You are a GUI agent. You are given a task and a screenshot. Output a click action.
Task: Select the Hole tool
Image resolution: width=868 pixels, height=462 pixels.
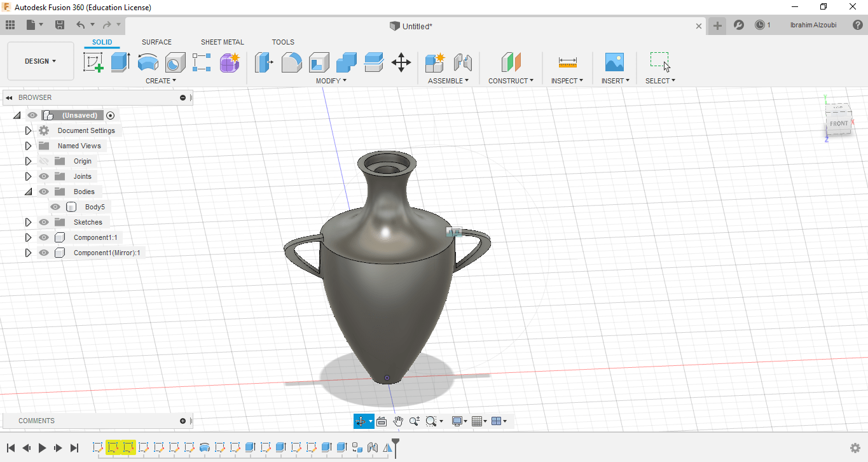click(176, 62)
